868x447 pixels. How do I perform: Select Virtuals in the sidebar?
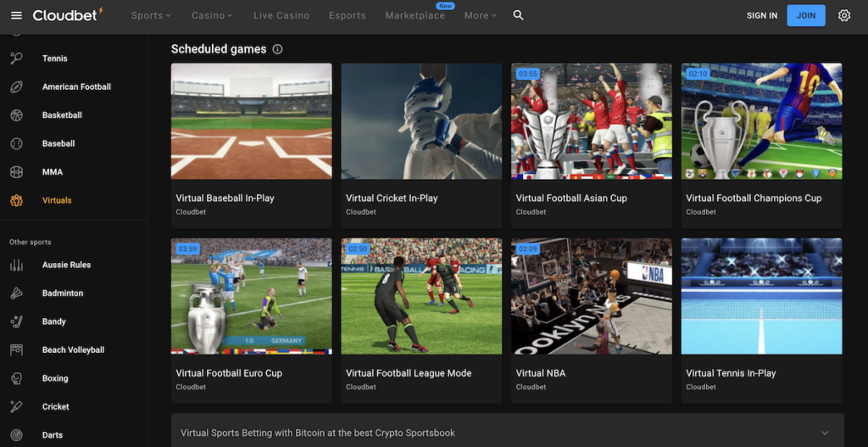tap(57, 200)
